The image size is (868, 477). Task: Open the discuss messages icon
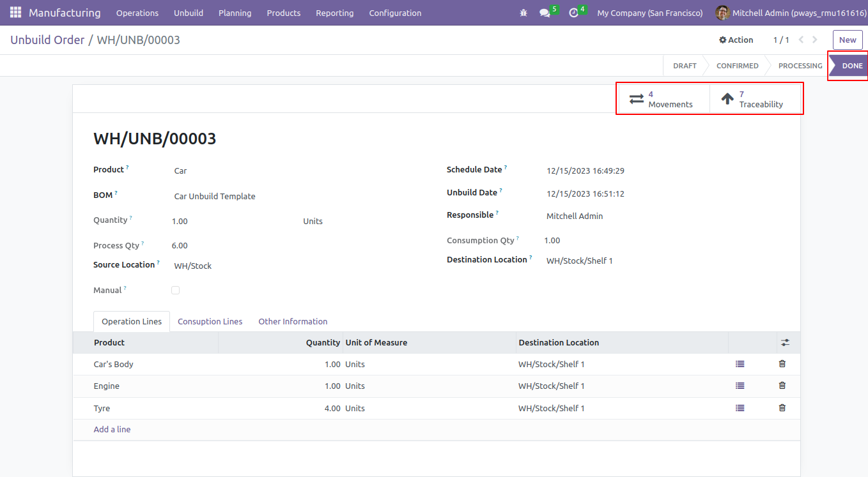545,13
